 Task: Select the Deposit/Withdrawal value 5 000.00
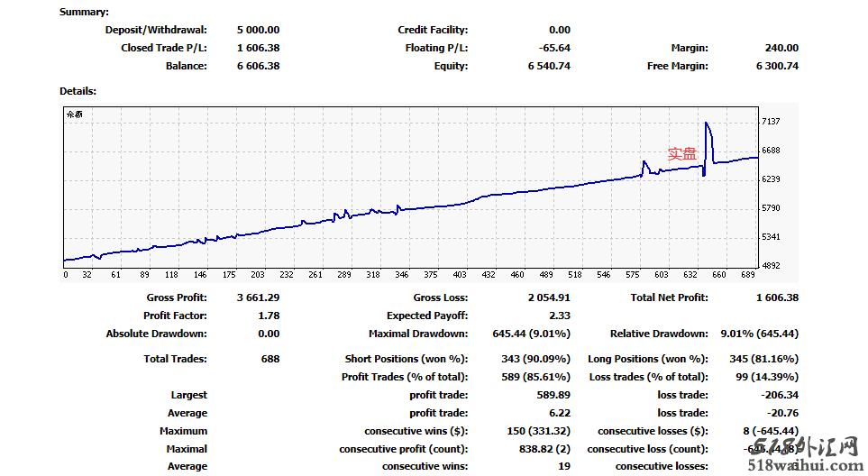pyautogui.click(x=258, y=30)
